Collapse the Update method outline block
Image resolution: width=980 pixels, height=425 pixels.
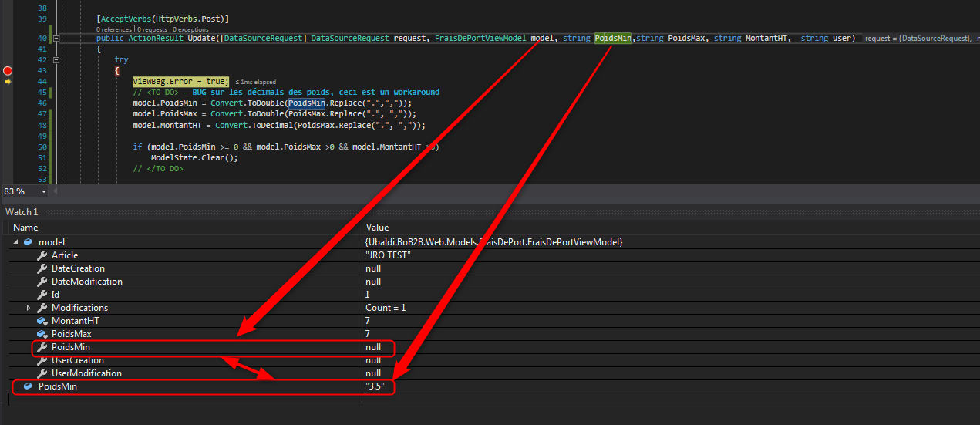pos(56,38)
